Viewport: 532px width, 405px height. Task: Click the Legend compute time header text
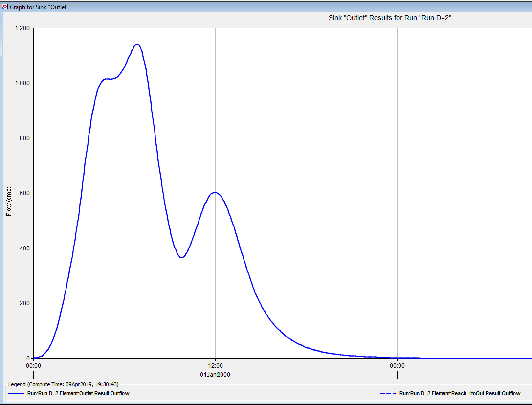[x=64, y=384]
